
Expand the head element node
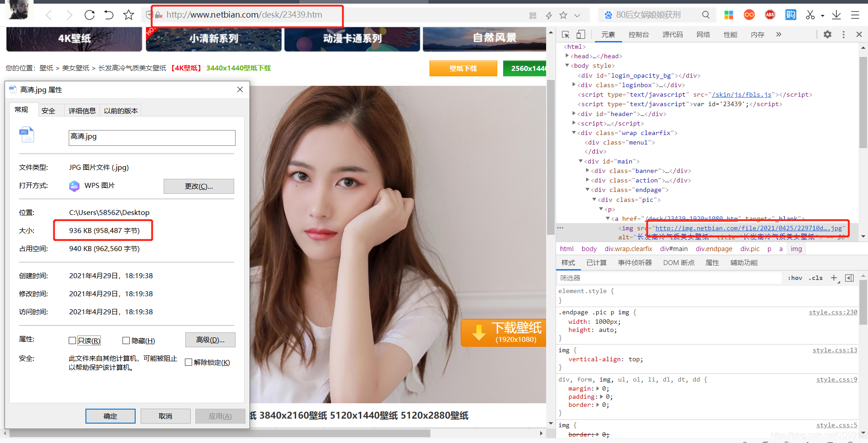(567, 56)
